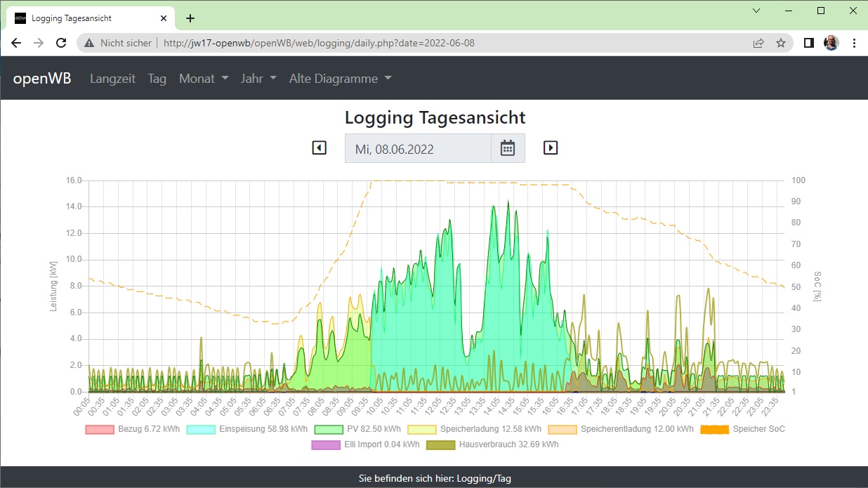Reload the page

pyautogui.click(x=61, y=43)
